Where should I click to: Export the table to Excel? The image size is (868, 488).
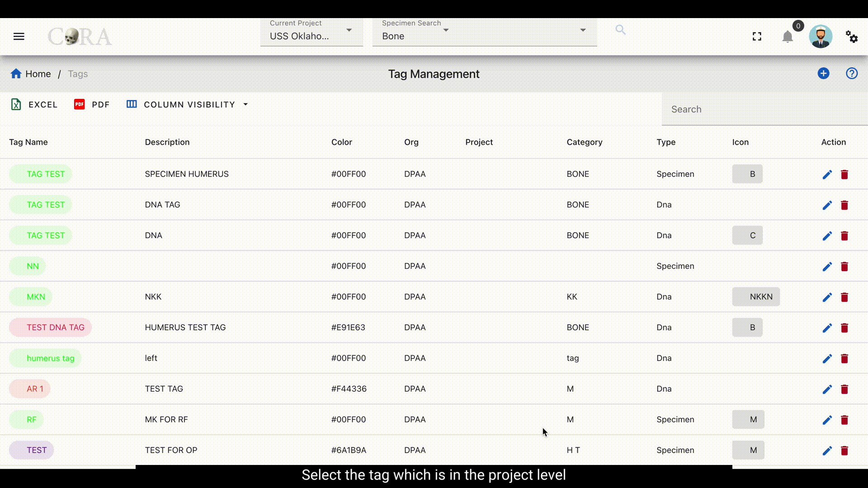34,104
